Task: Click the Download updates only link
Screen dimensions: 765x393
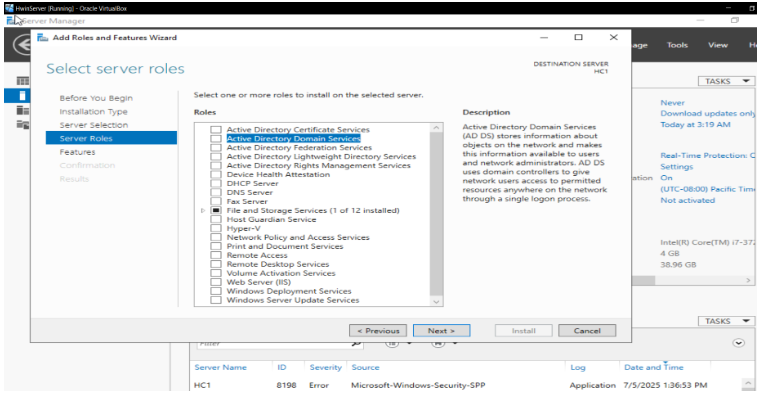Action: point(707,114)
